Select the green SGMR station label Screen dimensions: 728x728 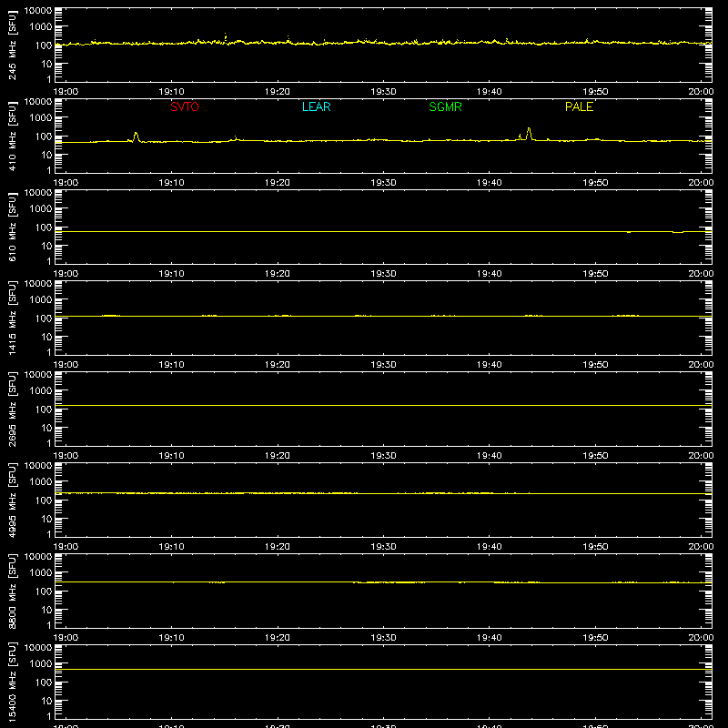[445, 106]
